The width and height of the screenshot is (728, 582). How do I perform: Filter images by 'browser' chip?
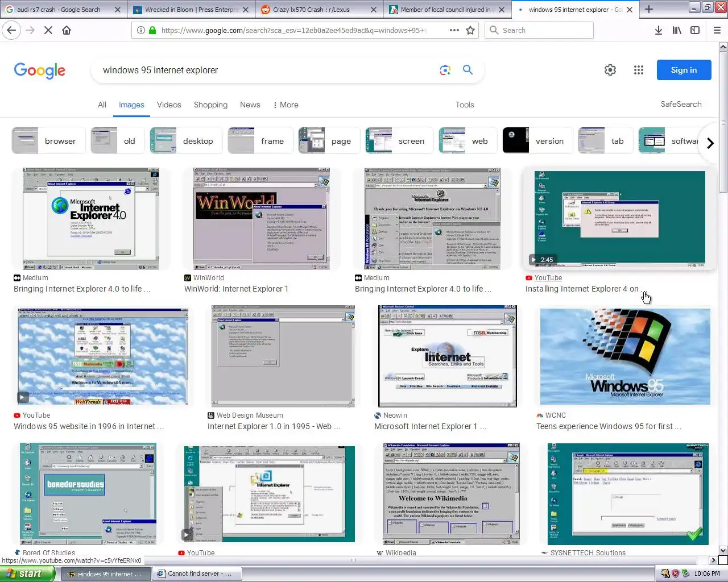pos(48,141)
